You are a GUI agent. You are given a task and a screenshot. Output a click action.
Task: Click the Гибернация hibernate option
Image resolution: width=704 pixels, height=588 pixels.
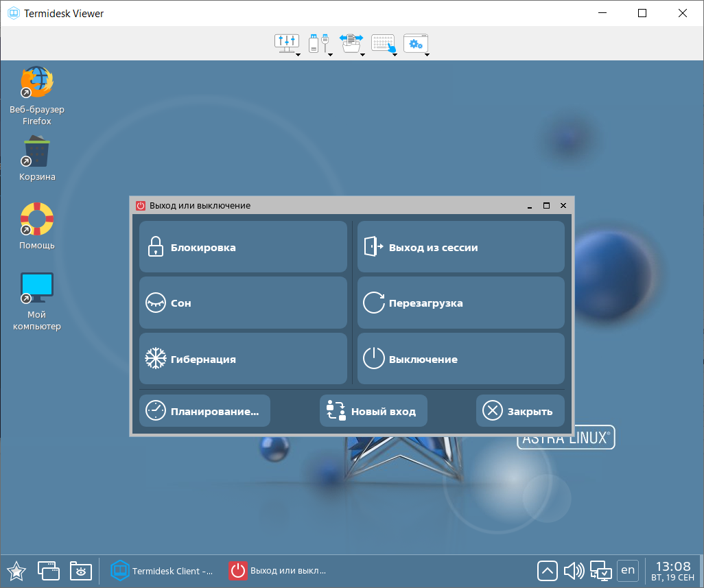coord(243,359)
